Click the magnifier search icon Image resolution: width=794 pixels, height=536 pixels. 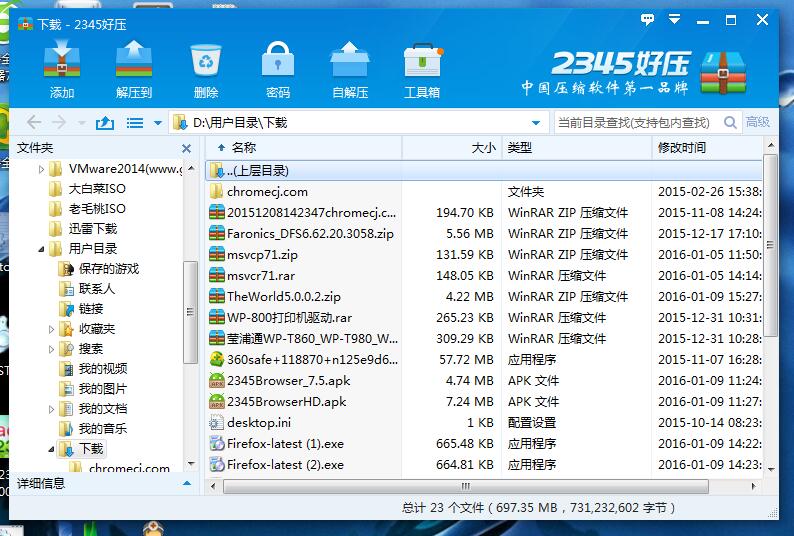pyautogui.click(x=730, y=123)
